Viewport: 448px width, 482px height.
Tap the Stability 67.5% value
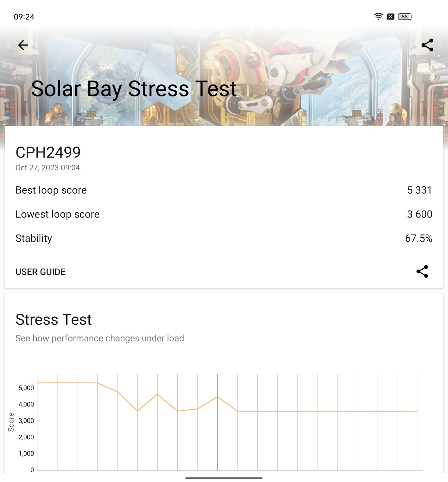[418, 238]
